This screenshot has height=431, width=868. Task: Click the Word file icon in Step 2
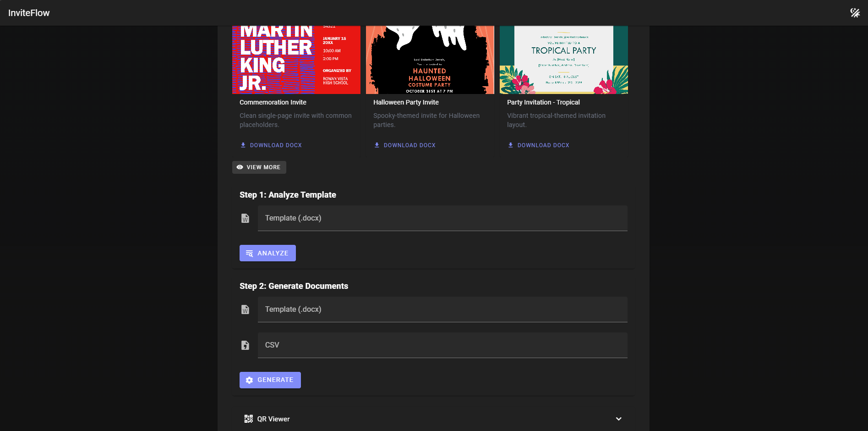pyautogui.click(x=245, y=309)
